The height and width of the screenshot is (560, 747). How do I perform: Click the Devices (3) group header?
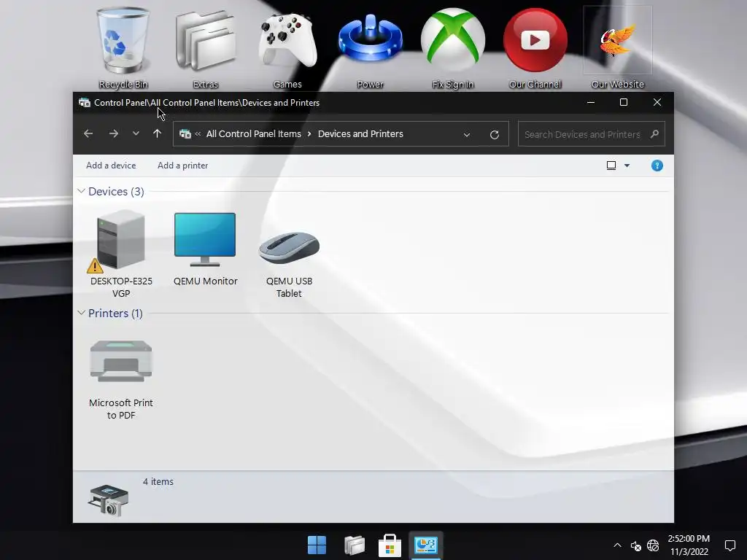click(116, 192)
